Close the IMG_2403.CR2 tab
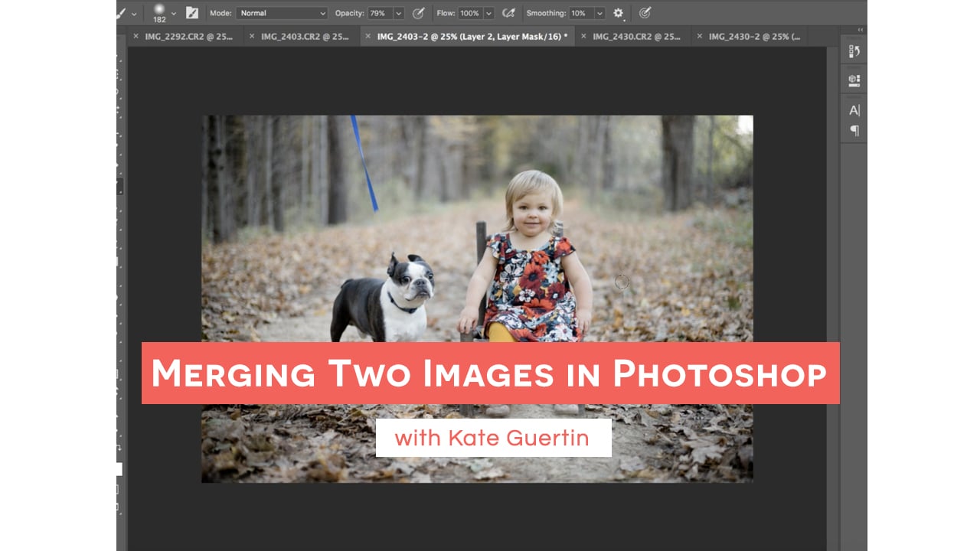This screenshot has height=551, width=980. [x=252, y=36]
